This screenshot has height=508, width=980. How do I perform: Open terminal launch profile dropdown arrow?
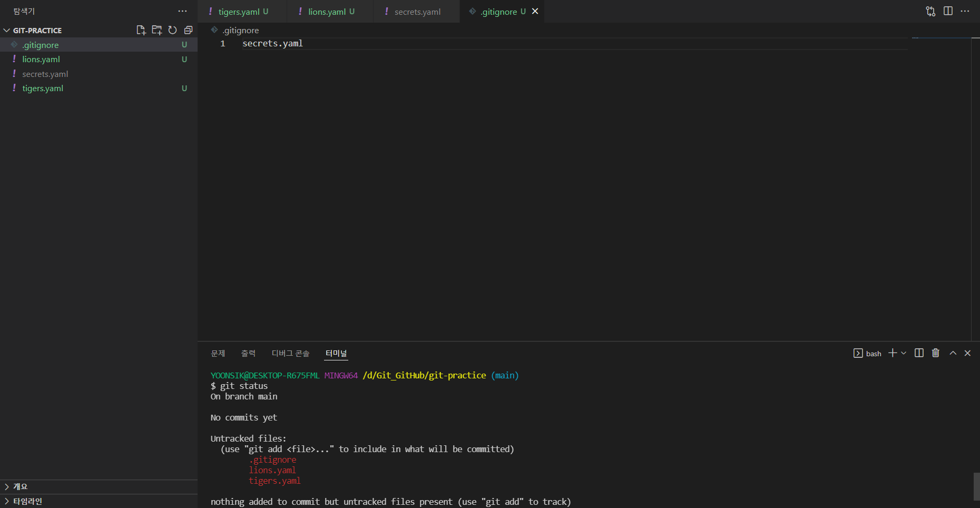click(904, 353)
